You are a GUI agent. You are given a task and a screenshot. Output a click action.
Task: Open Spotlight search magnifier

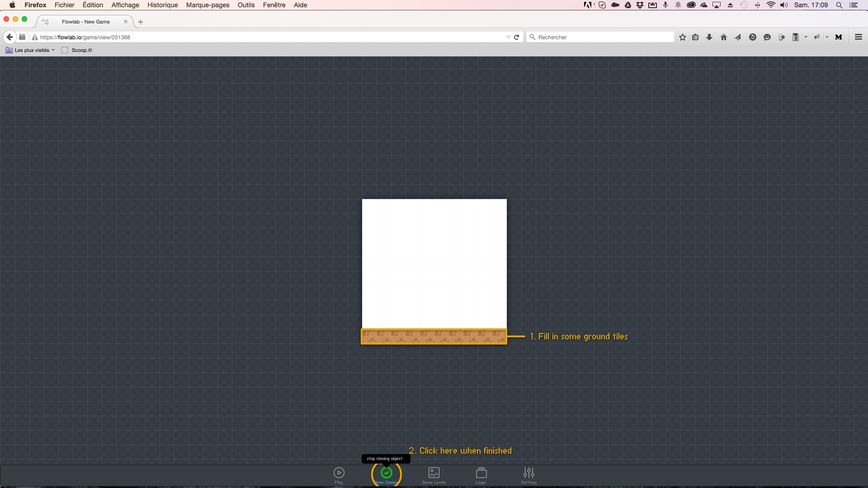[x=839, y=5]
